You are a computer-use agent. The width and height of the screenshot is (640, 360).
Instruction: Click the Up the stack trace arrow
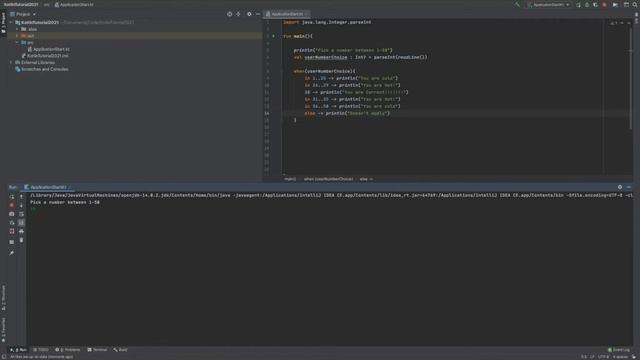pos(22,197)
